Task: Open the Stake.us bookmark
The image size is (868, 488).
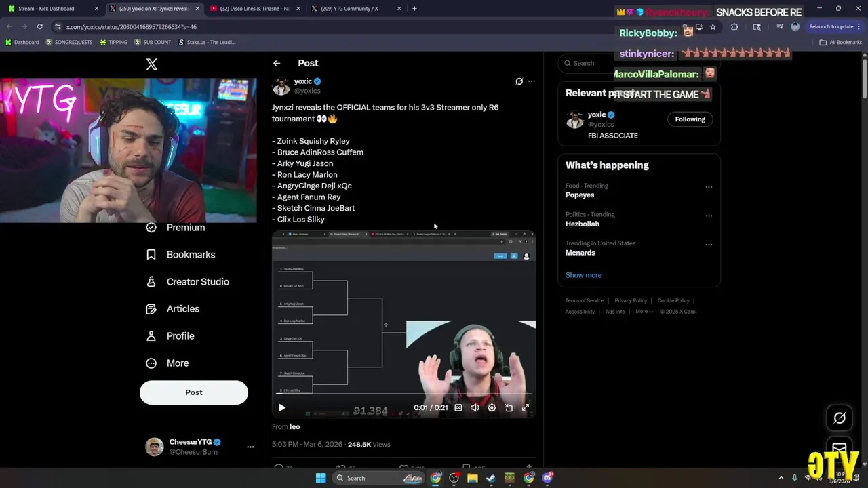Action: (x=207, y=42)
